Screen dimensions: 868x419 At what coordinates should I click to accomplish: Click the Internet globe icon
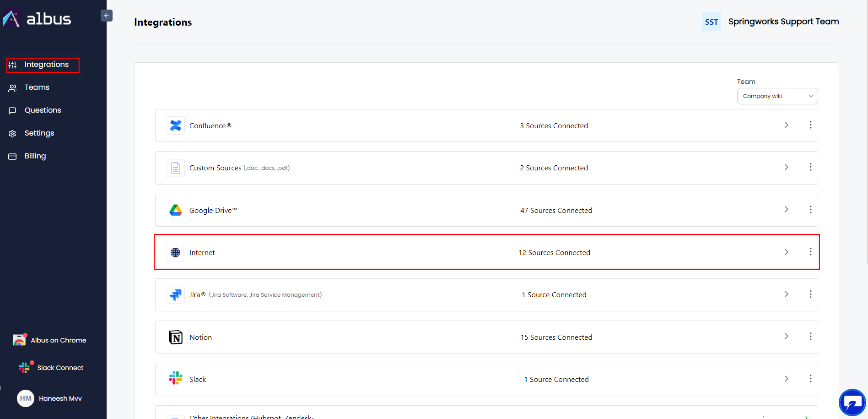(176, 252)
